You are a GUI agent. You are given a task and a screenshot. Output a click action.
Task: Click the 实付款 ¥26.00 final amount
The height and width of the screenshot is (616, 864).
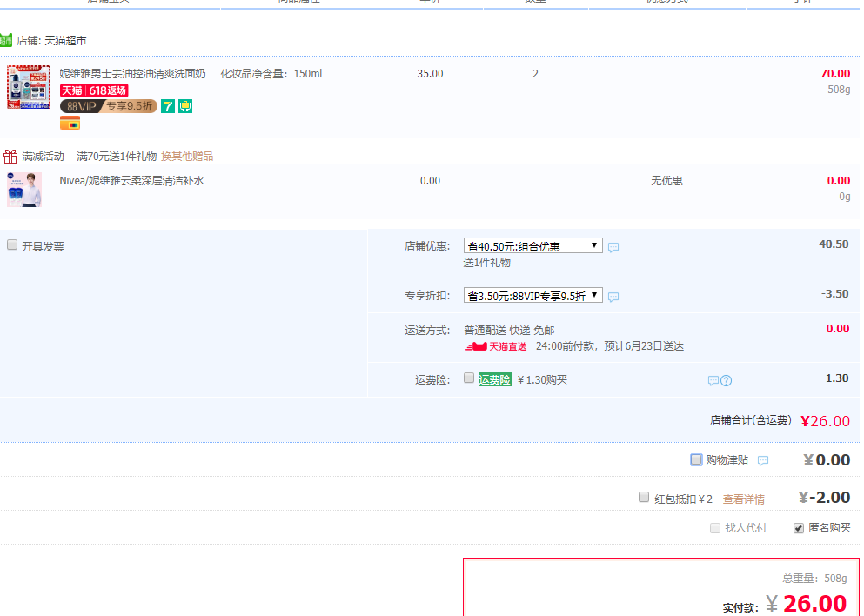807,604
